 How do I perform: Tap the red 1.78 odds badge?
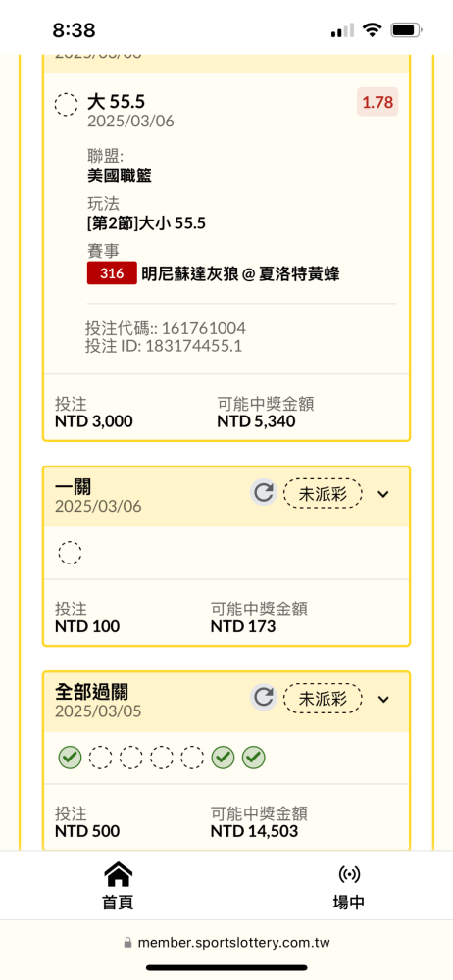point(377,102)
